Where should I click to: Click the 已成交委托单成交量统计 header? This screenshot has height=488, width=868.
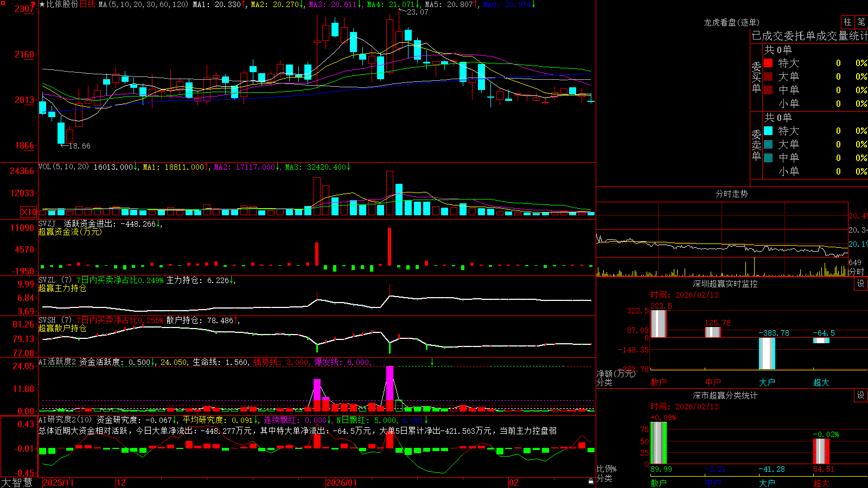tap(809, 36)
